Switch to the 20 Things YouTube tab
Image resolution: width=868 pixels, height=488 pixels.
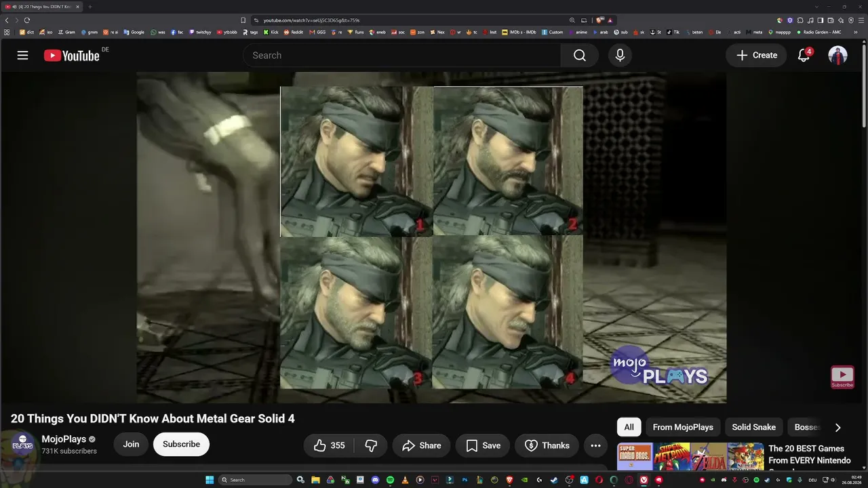click(42, 7)
